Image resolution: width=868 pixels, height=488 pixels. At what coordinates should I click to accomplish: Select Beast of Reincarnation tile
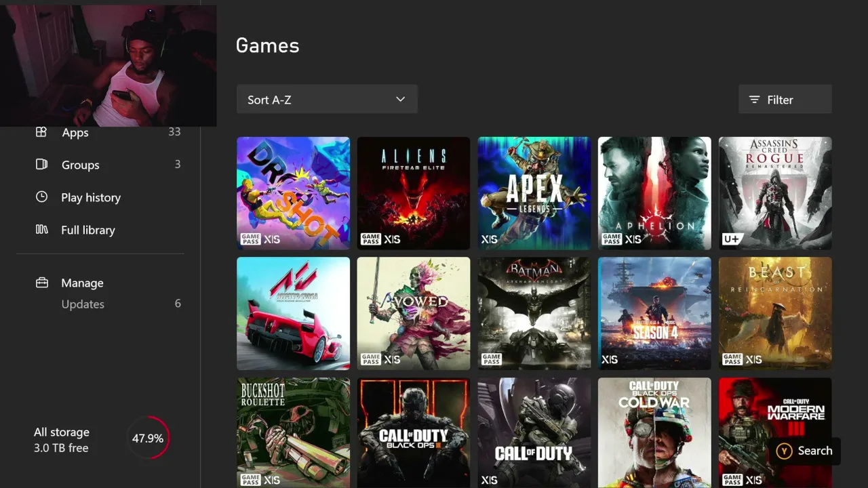click(775, 314)
